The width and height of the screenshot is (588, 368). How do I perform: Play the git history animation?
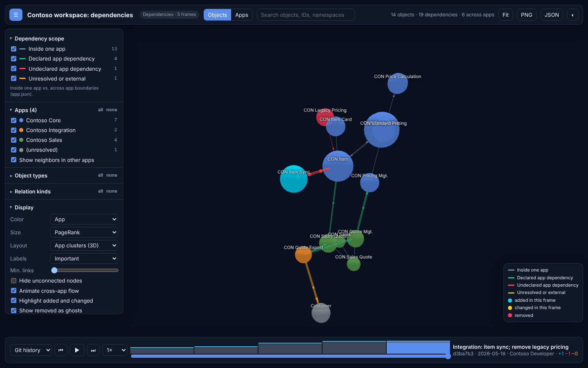77,350
